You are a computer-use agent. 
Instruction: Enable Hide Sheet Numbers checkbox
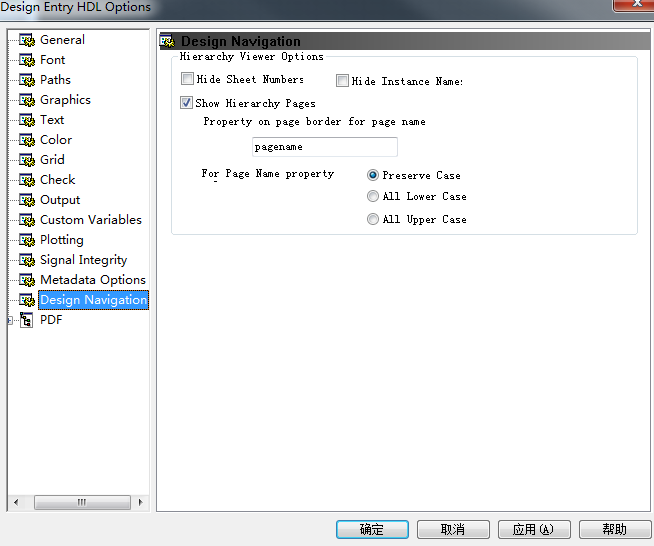pos(187,78)
